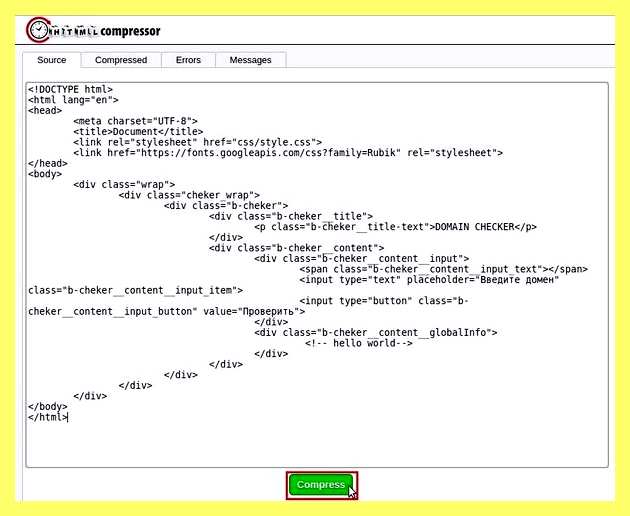The height and width of the screenshot is (516, 630).
Task: Click the 'DOMAIN CHECKER' paragraph line
Action: [x=395, y=227]
